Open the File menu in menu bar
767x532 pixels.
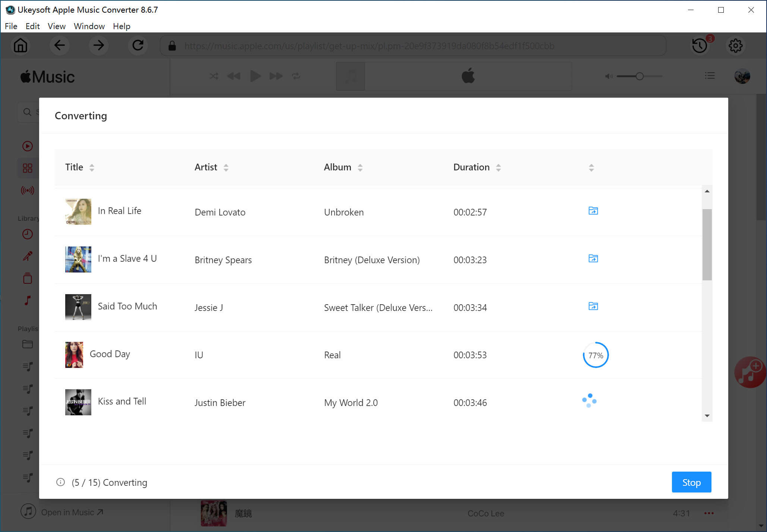point(10,26)
